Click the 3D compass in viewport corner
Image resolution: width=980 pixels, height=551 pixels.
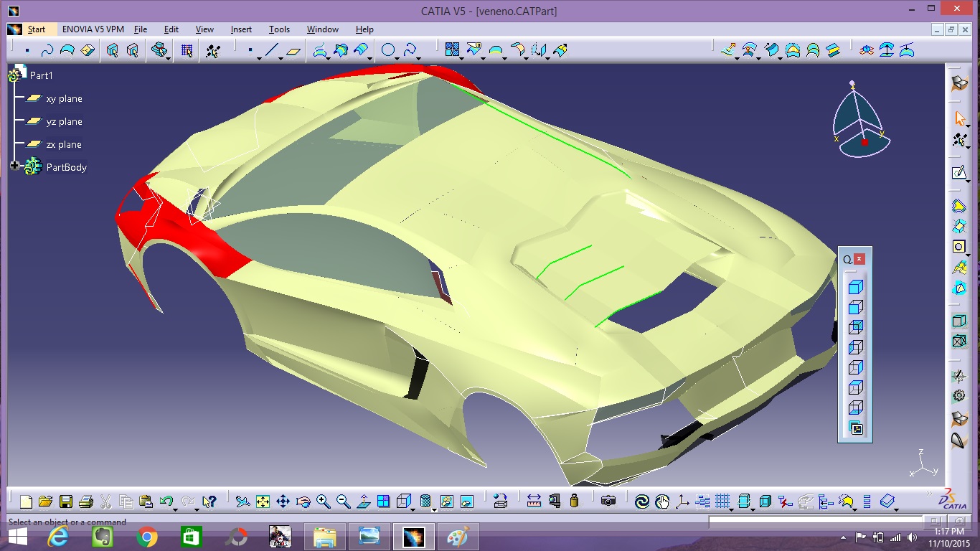pos(862,120)
